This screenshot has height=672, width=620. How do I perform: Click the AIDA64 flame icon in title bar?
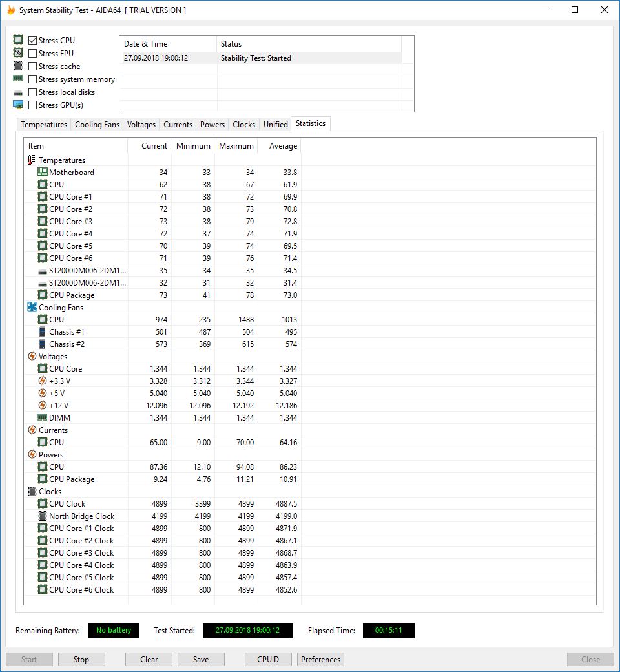click(11, 10)
